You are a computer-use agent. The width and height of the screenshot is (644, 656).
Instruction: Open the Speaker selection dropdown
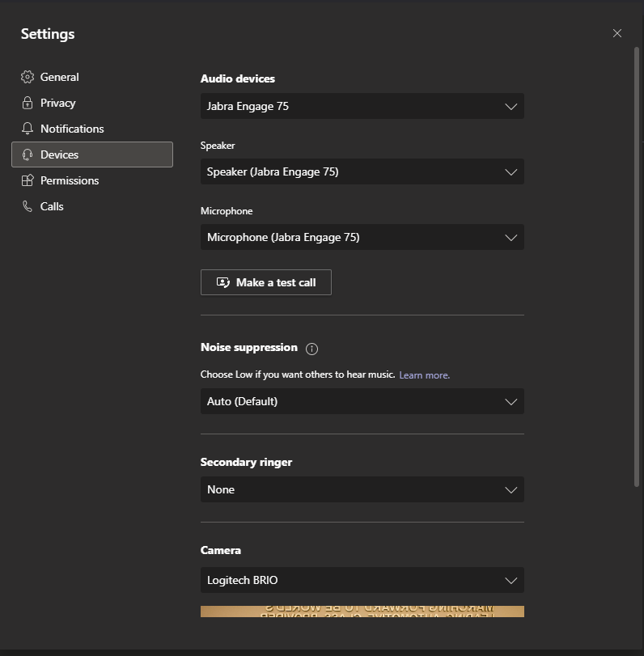pos(362,171)
